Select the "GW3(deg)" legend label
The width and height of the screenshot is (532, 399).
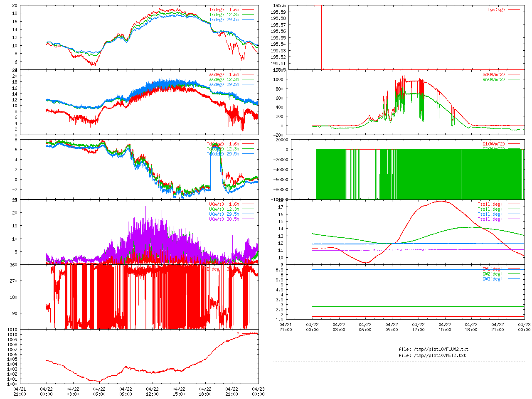coord(493,279)
